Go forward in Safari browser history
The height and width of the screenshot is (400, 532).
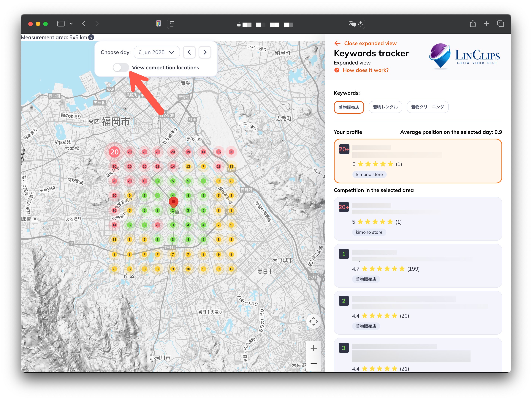click(x=97, y=24)
